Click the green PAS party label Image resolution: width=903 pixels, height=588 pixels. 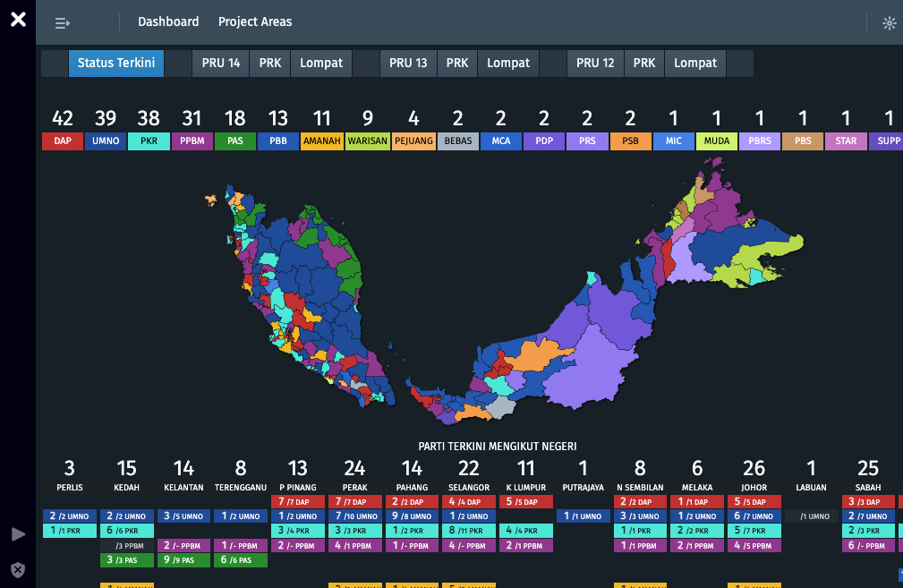point(234,141)
